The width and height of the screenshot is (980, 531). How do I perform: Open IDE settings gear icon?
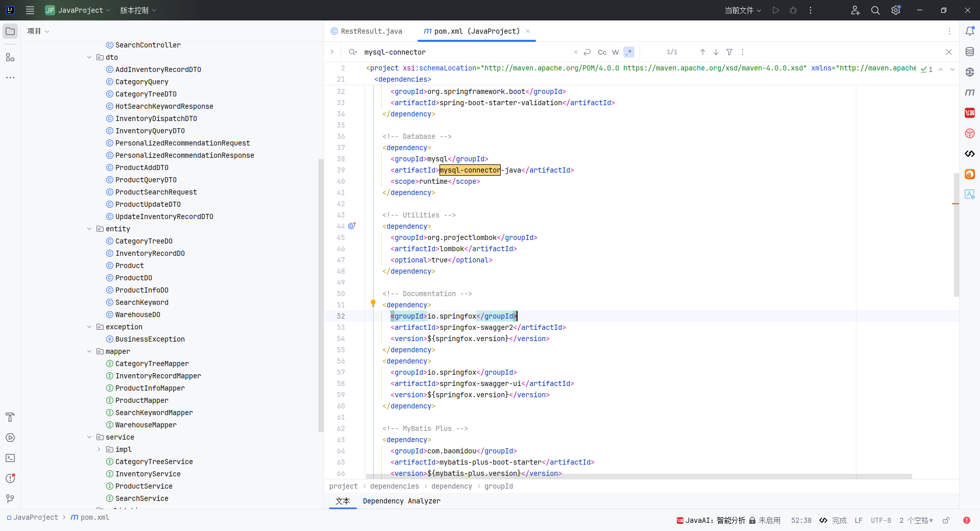[896, 10]
